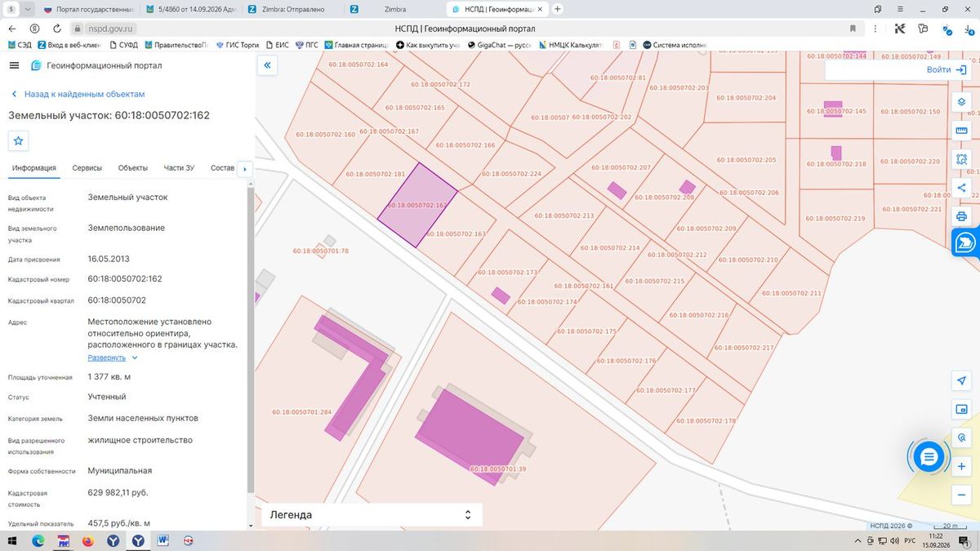The image size is (980, 551).
Task: Open the chat assistant bubble
Action: pos(929,457)
